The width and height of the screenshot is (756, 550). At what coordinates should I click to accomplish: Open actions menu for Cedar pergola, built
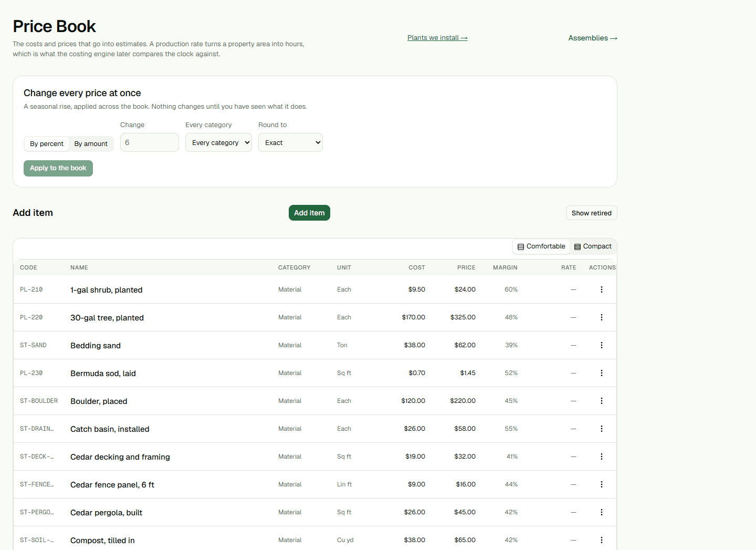[602, 512]
